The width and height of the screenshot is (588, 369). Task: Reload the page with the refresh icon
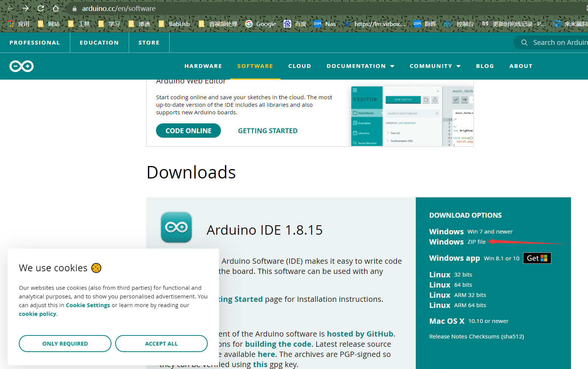40,8
